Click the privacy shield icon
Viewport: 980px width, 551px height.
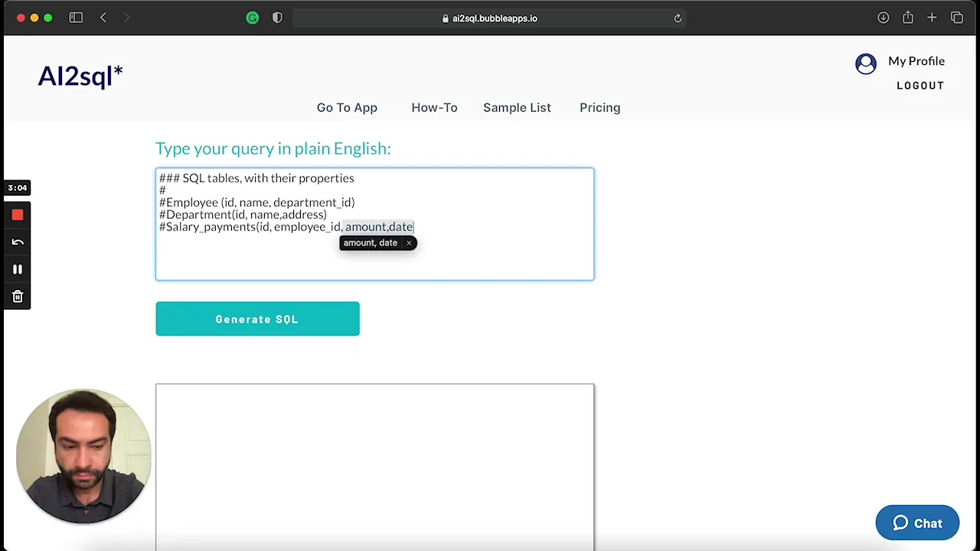tap(277, 18)
